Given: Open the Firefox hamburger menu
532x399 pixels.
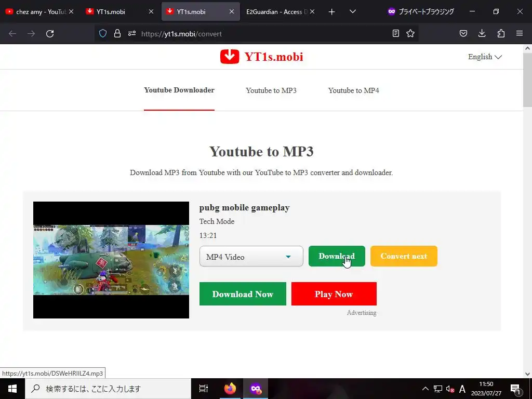Looking at the screenshot, I should [x=520, y=34].
